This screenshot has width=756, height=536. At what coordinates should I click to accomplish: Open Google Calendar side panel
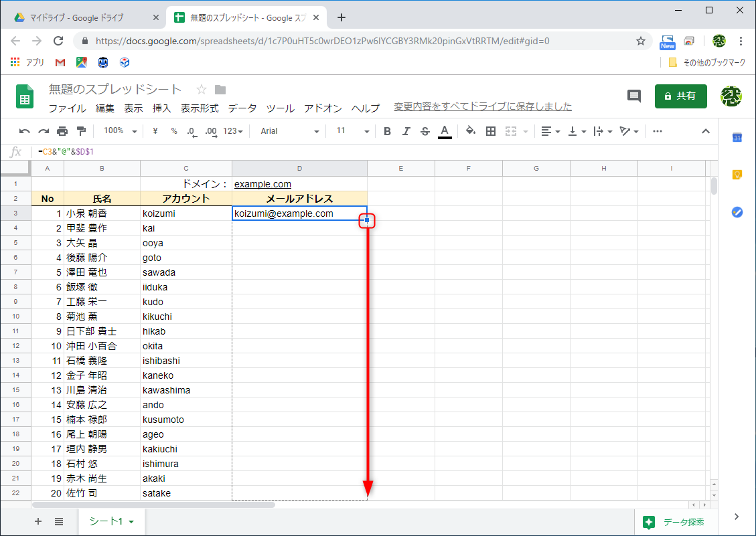point(737,138)
